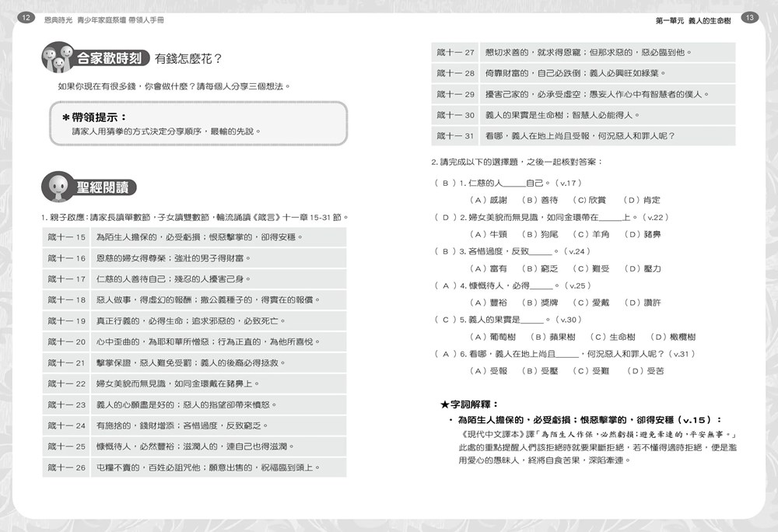Click the 箴十一 31 verse label
Screen dimensions: 778x532
456,136
